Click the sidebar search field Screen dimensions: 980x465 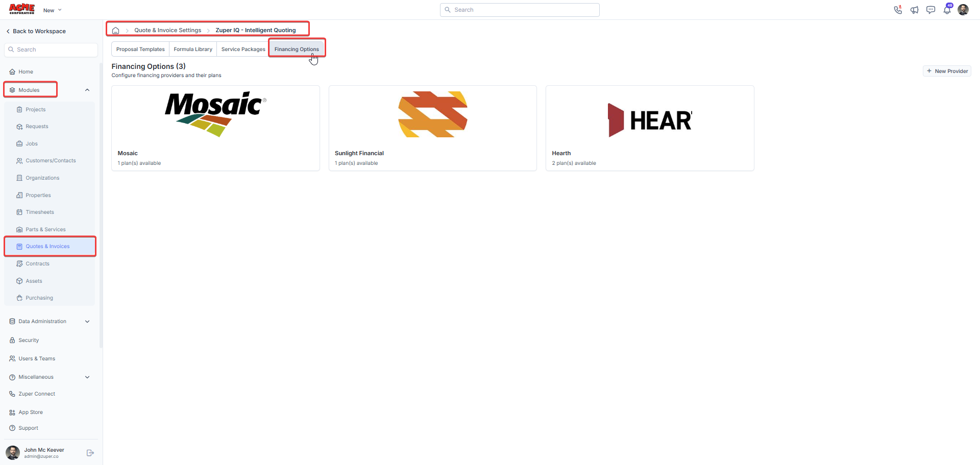pyautogui.click(x=51, y=50)
